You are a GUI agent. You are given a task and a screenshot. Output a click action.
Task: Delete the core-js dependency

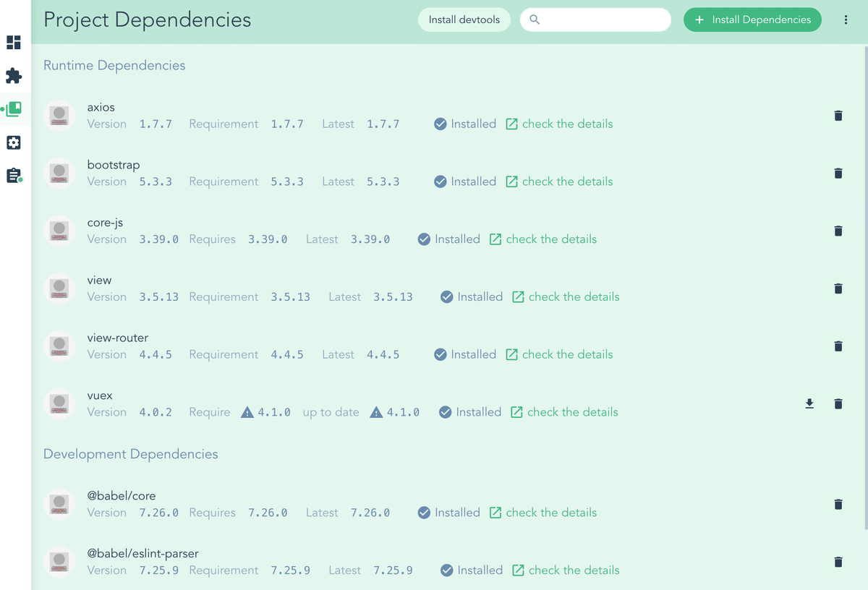838,231
